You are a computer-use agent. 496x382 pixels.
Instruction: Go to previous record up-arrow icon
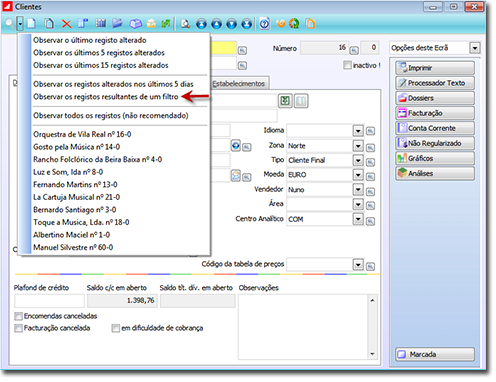point(216,24)
